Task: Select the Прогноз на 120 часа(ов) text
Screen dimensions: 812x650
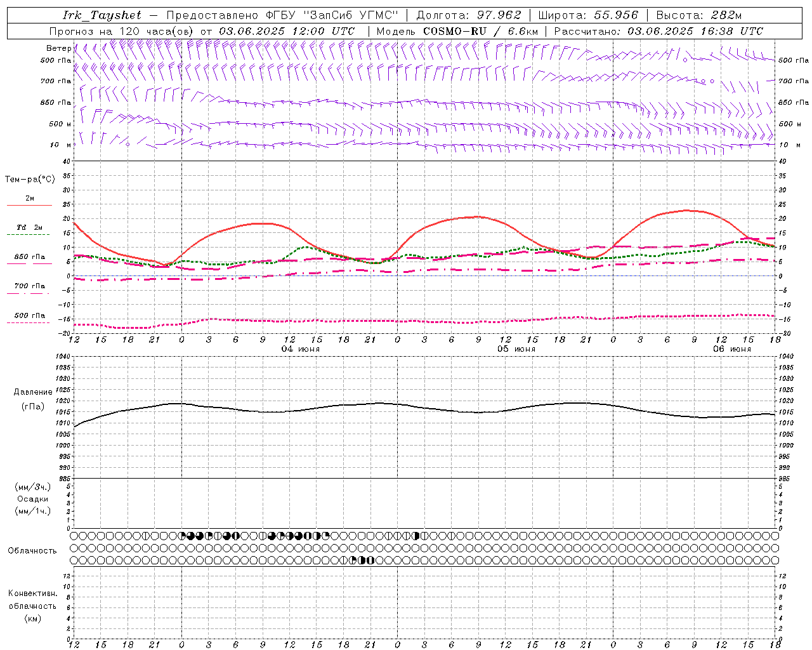Action: coord(122,31)
